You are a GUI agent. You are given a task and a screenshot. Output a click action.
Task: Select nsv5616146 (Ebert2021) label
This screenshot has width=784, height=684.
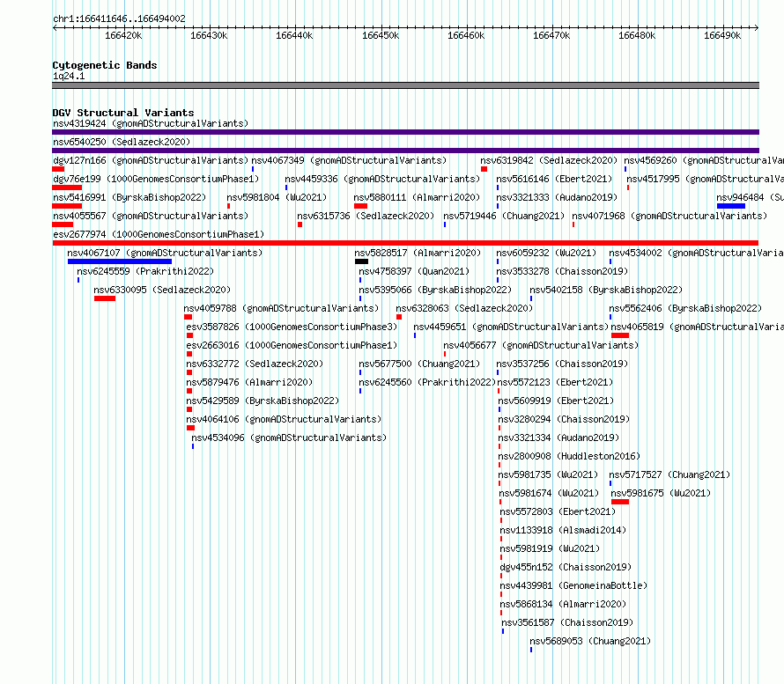point(554,179)
